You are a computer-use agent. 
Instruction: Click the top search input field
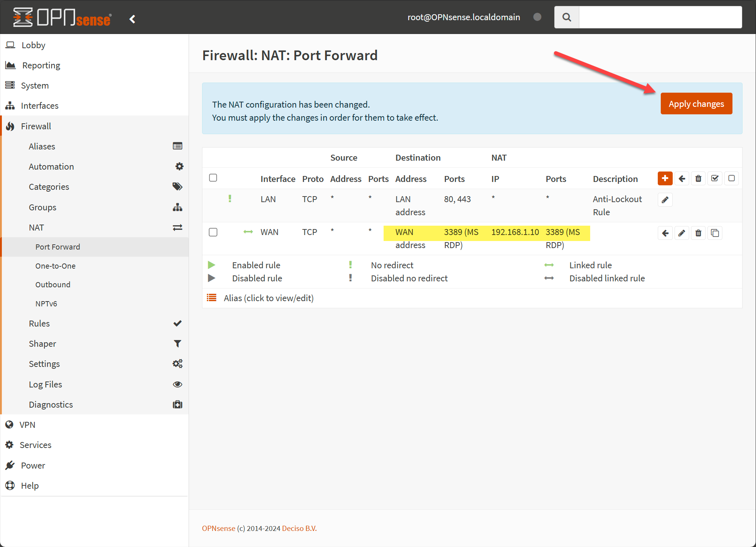tap(660, 17)
